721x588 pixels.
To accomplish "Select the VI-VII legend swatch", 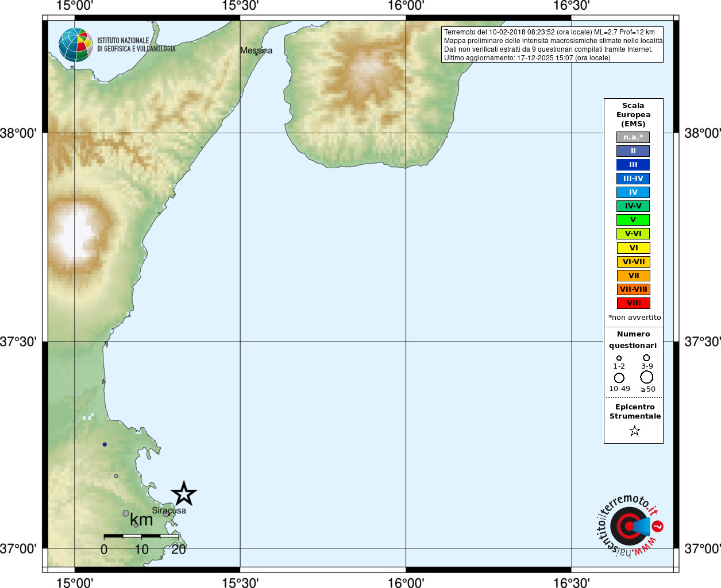I will tap(633, 262).
